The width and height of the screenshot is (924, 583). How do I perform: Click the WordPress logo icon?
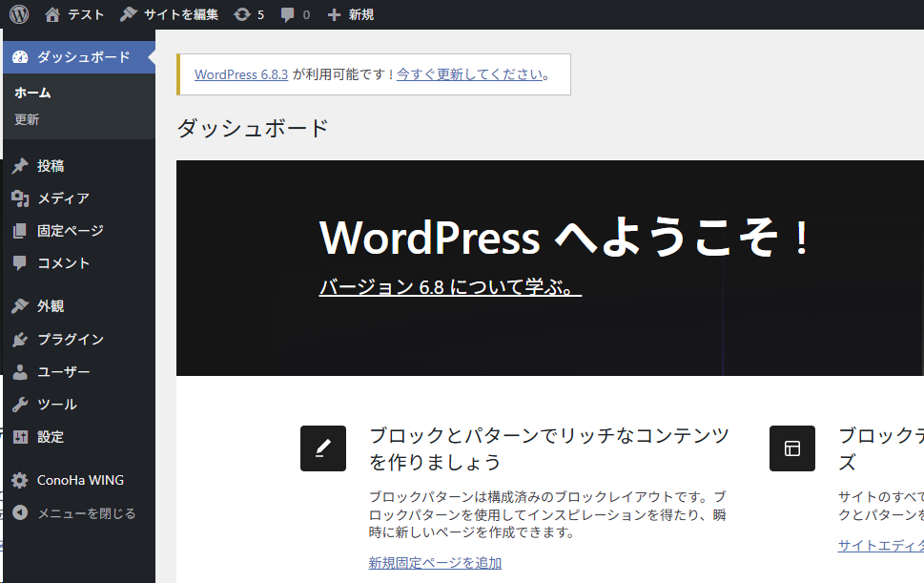[x=19, y=14]
